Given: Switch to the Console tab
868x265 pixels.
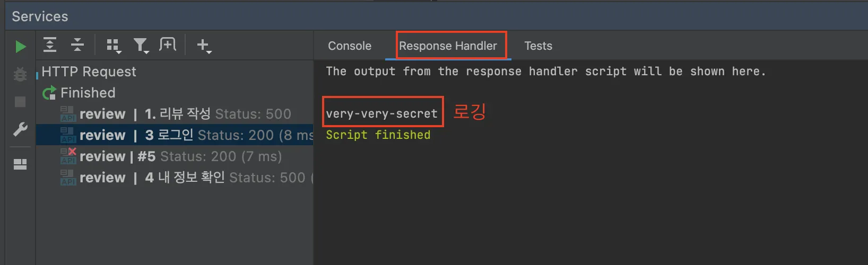Looking at the screenshot, I should point(350,46).
